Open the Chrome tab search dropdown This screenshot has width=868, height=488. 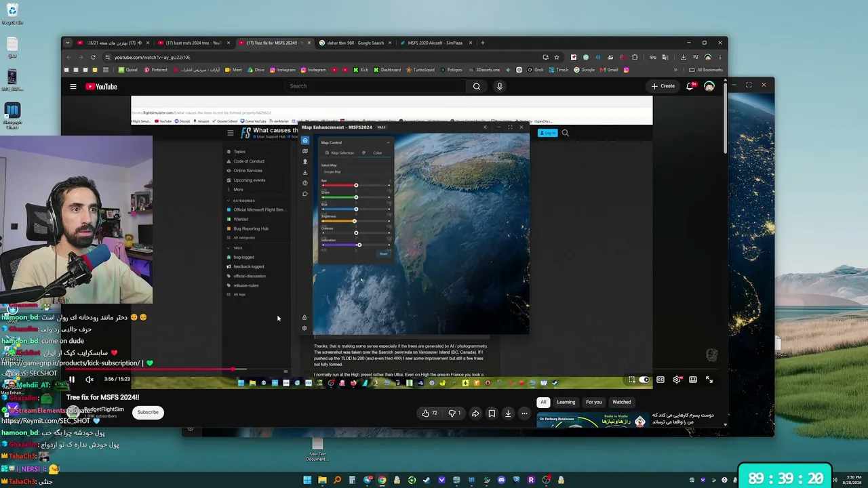67,43
